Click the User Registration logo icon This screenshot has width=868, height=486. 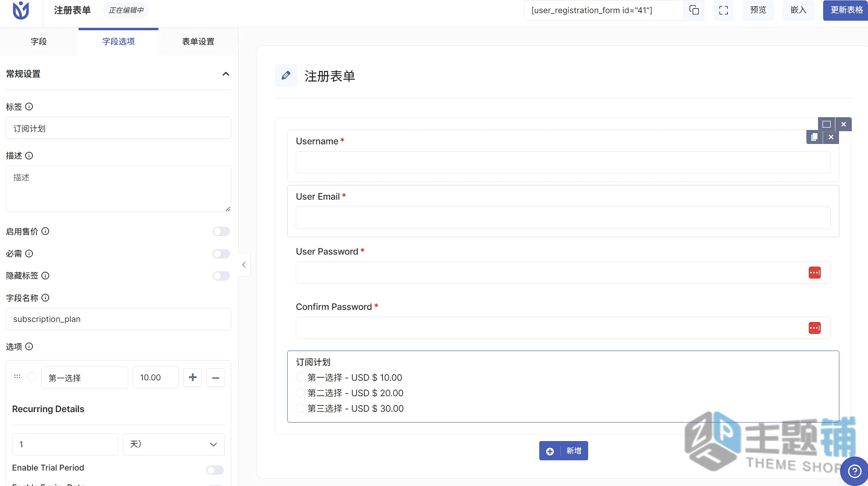pyautogui.click(x=21, y=10)
